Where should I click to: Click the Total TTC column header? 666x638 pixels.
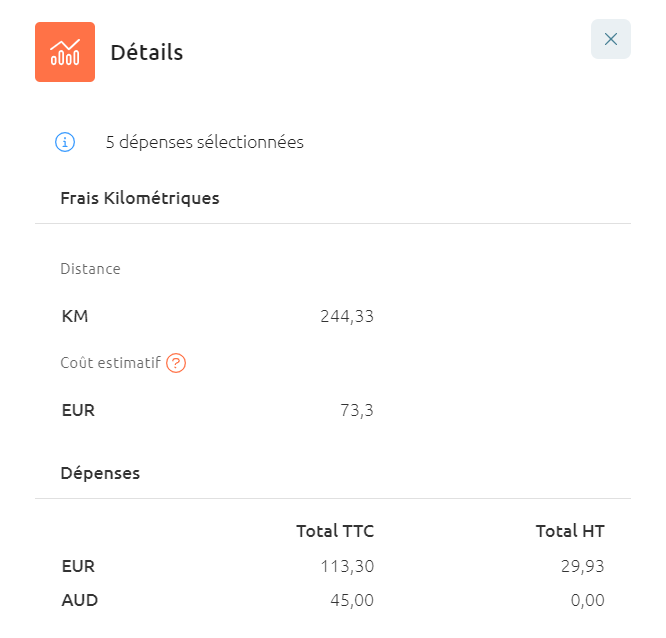(335, 530)
